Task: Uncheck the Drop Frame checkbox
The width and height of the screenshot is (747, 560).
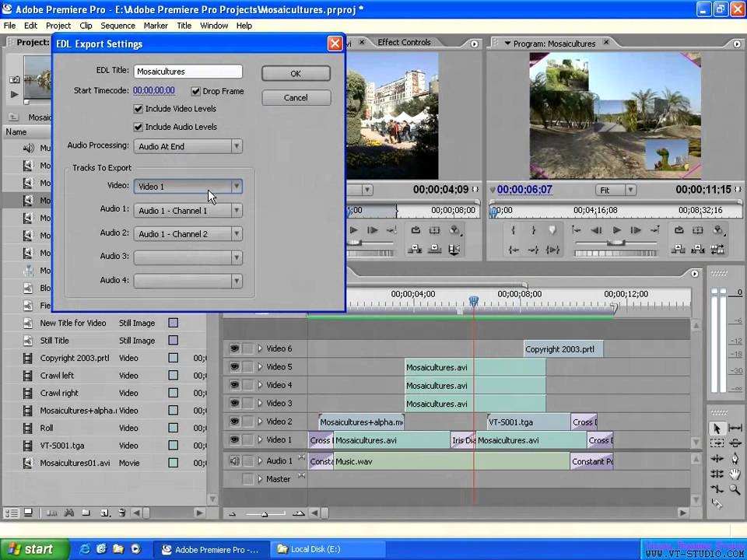Action: pyautogui.click(x=195, y=91)
